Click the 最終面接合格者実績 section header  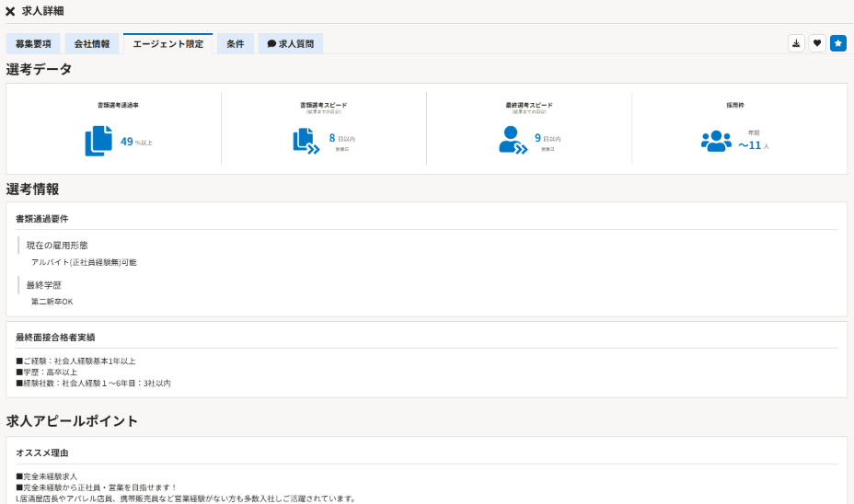55,338
